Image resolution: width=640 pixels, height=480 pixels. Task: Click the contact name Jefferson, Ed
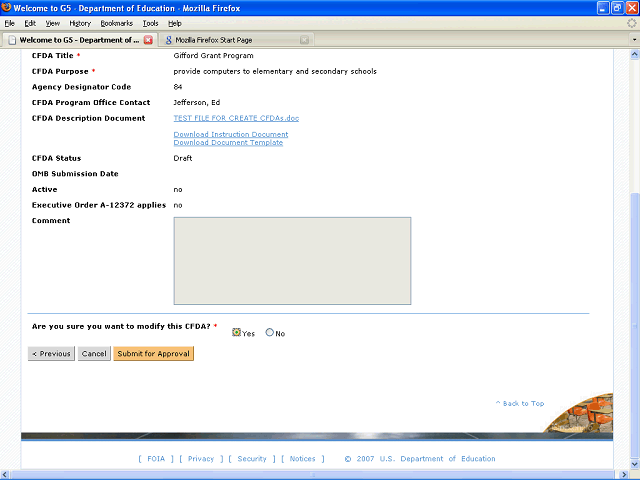197,102
